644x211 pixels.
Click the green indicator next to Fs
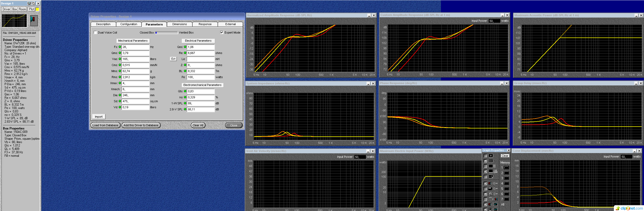pyautogui.click(x=120, y=47)
